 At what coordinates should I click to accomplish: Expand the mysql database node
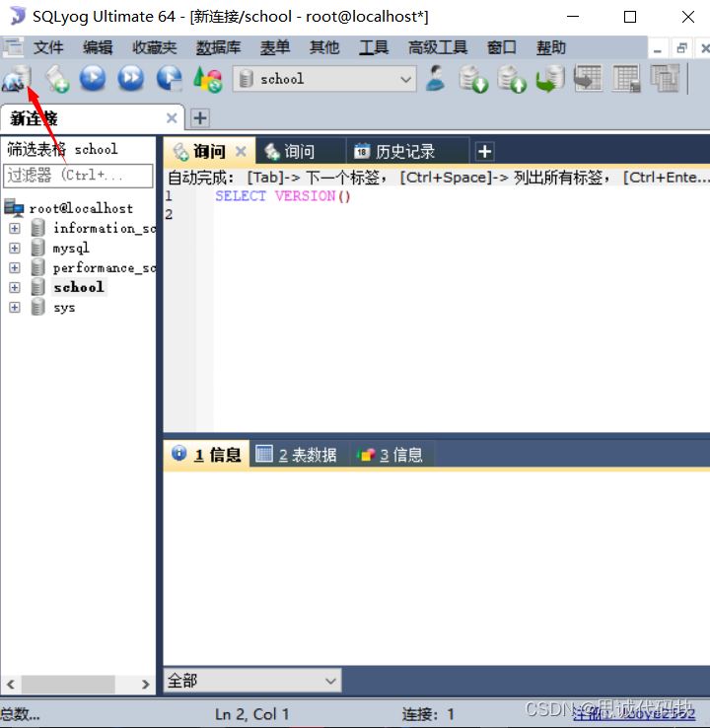pyautogui.click(x=14, y=248)
